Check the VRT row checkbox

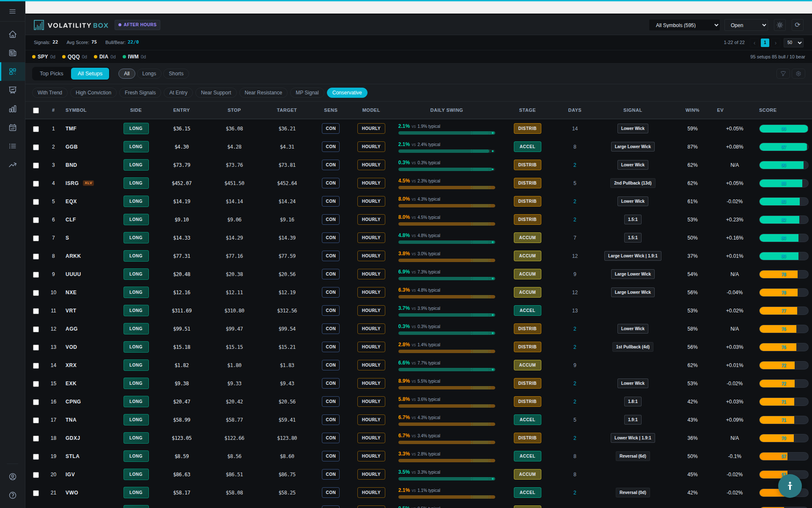coord(36,311)
